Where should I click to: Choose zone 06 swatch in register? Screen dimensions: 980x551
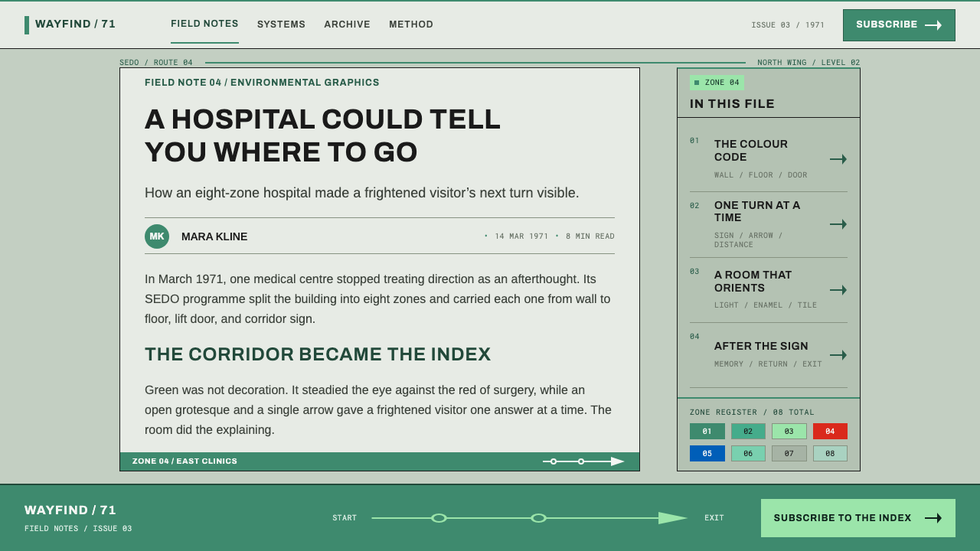click(x=748, y=454)
